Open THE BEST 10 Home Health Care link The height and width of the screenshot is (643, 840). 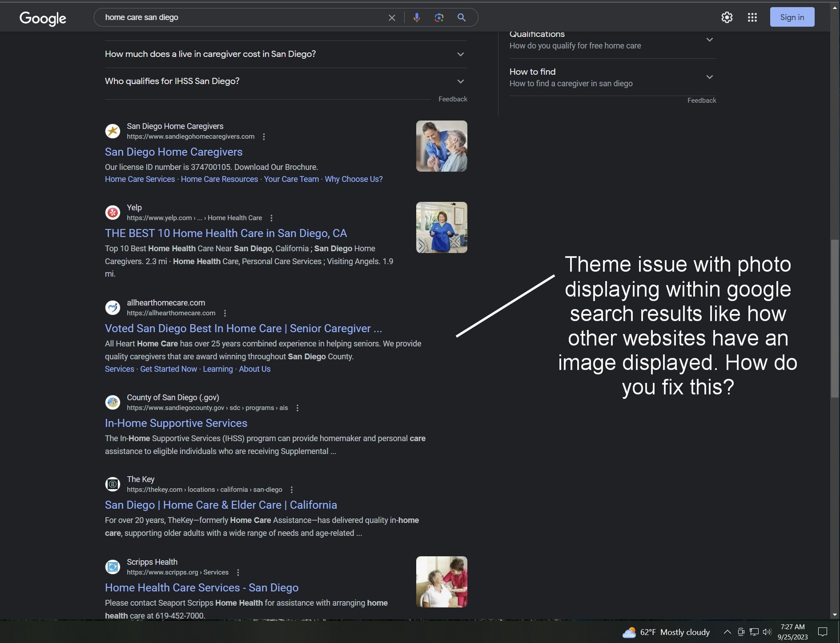(x=226, y=233)
